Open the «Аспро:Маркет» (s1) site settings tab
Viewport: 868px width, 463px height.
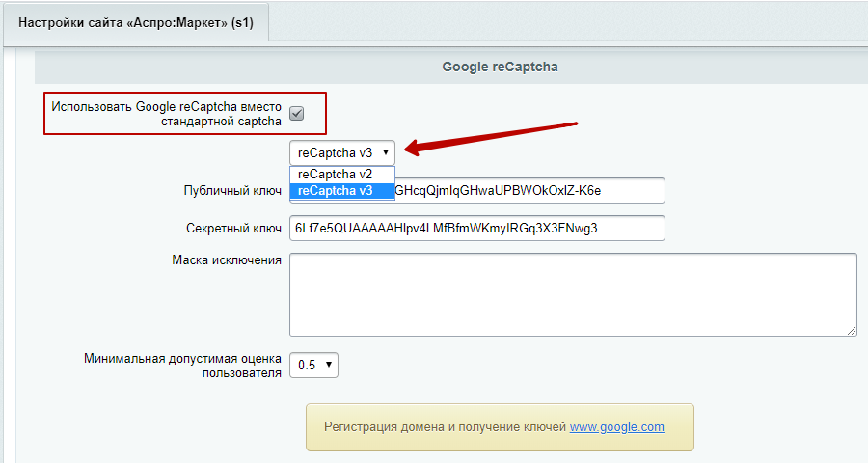coord(136,23)
